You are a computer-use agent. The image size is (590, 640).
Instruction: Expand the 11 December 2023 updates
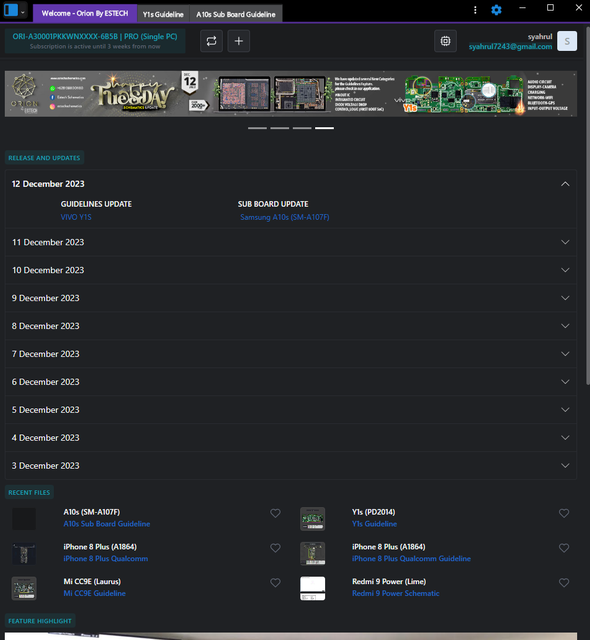coord(291,242)
